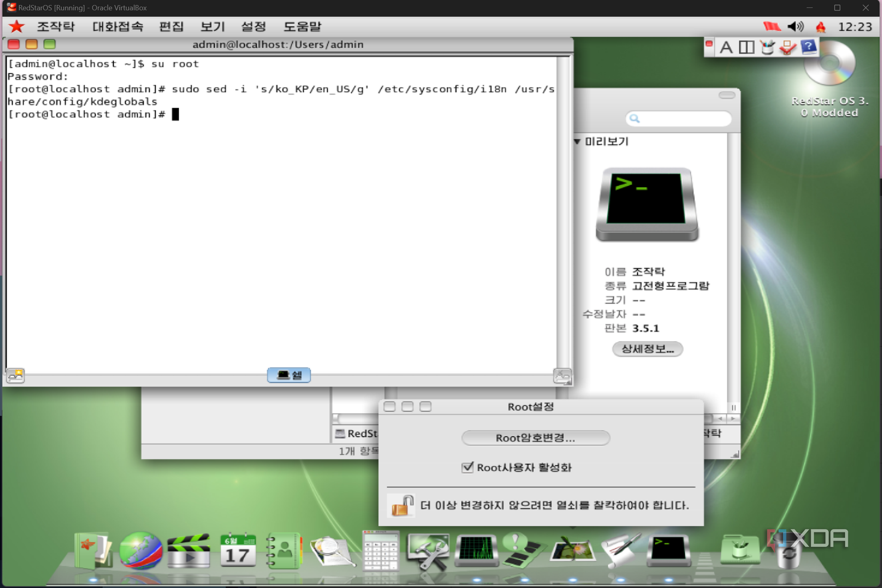Select the letter A font palette icon
This screenshot has width=882, height=588.
pyautogui.click(x=725, y=47)
